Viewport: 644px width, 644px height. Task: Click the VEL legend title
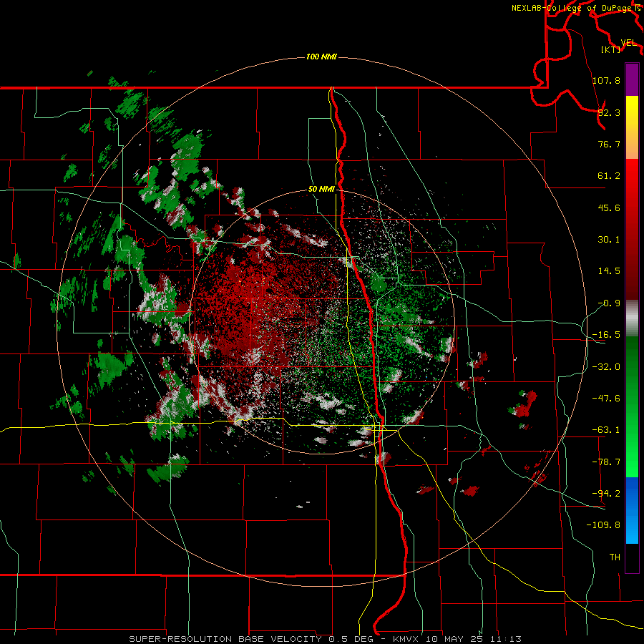(x=628, y=43)
